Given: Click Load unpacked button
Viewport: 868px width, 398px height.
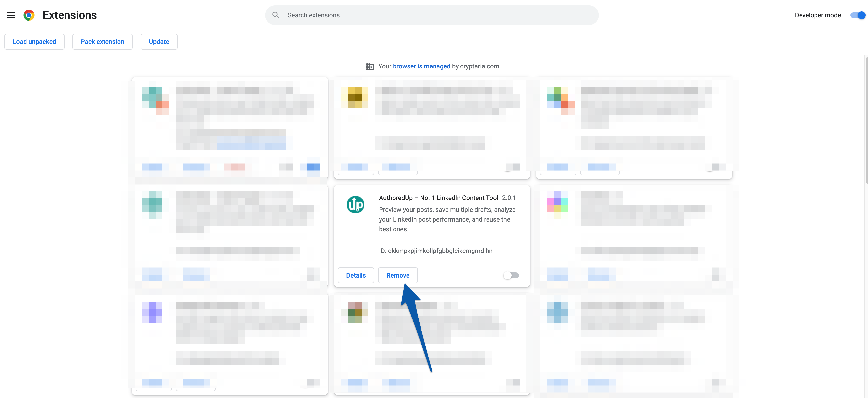Looking at the screenshot, I should click(34, 42).
